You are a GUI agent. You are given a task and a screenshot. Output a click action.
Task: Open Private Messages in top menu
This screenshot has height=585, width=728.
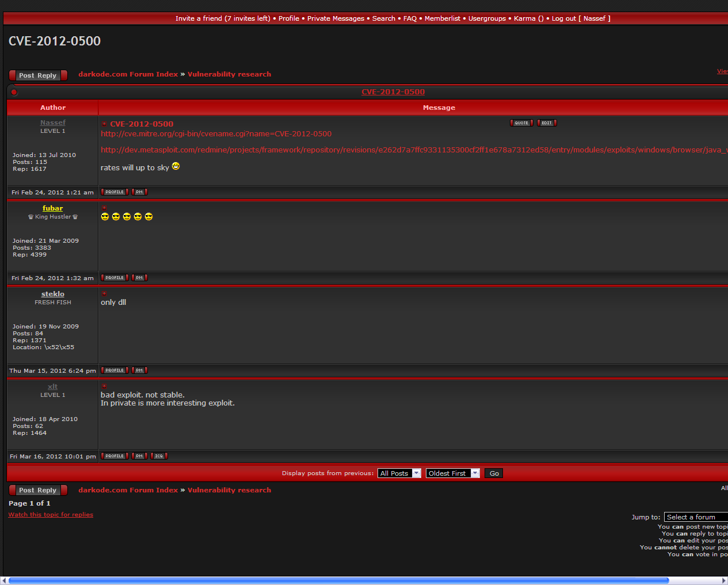[x=336, y=18]
